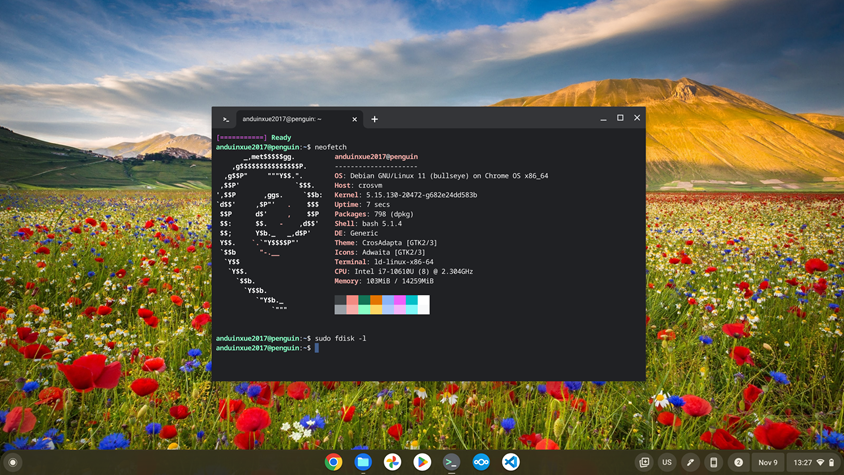Viewport: 844px width, 475px height.
Task: Launch the Files app from the shelf
Action: point(363,462)
